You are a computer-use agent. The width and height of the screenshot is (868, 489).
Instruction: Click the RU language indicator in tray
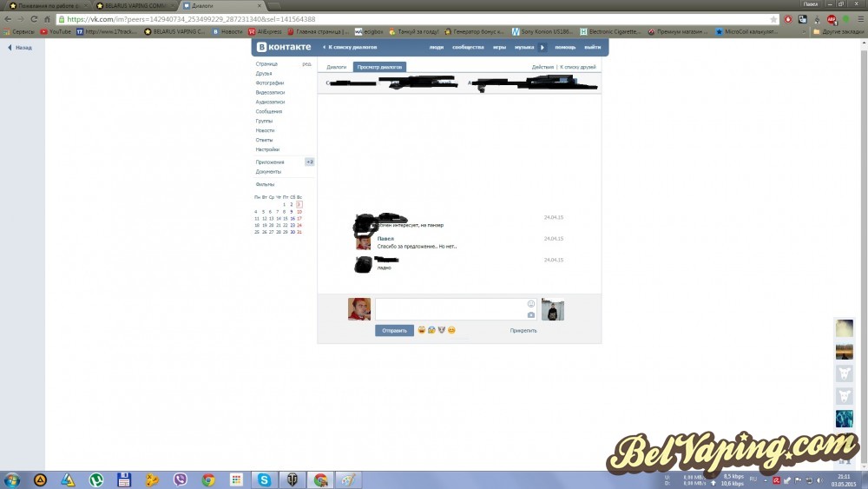[753, 479]
